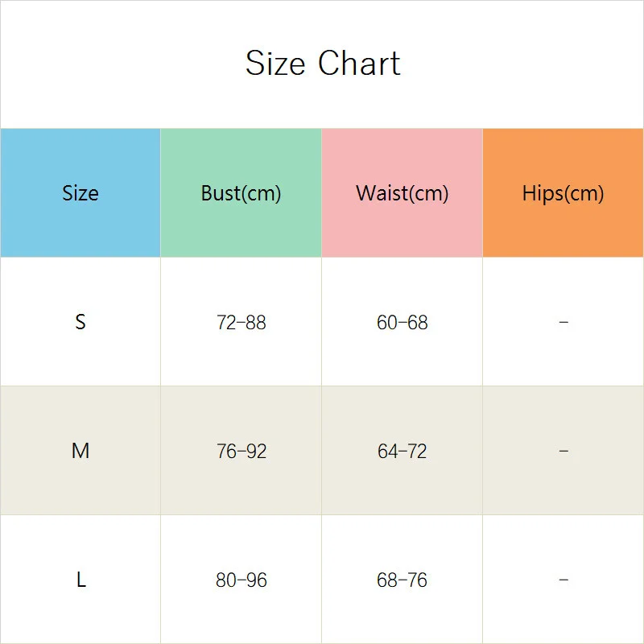
Task: Click the hips dash for size L
Action: [563, 580]
